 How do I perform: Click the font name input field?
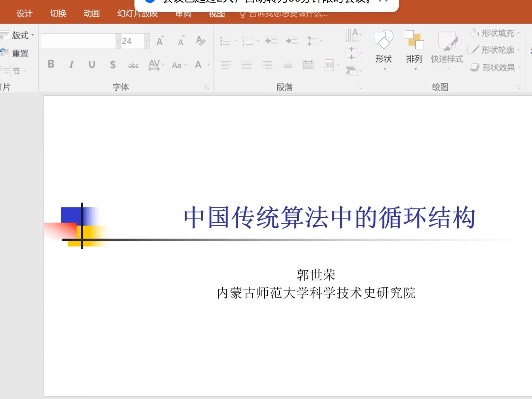(78, 41)
